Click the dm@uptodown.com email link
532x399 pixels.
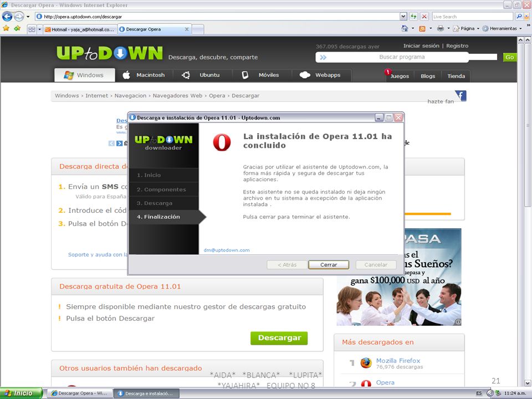coord(227,250)
